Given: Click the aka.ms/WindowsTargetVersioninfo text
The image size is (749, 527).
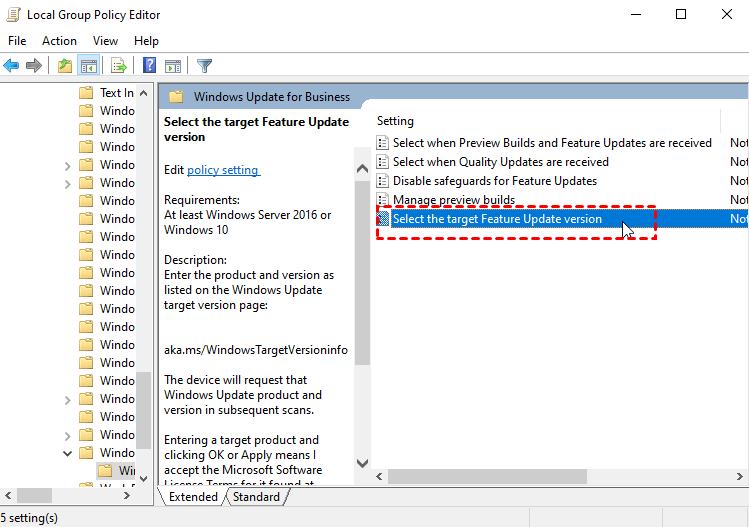Looking at the screenshot, I should [256, 350].
